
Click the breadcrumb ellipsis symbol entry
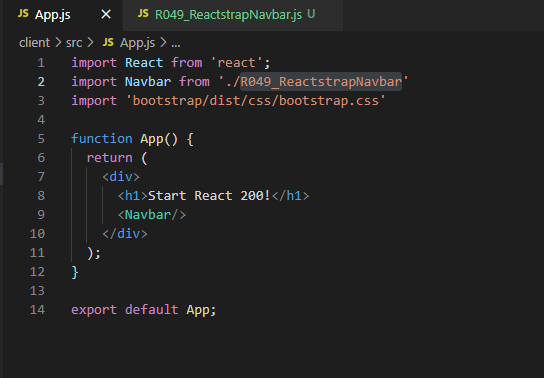(x=176, y=44)
